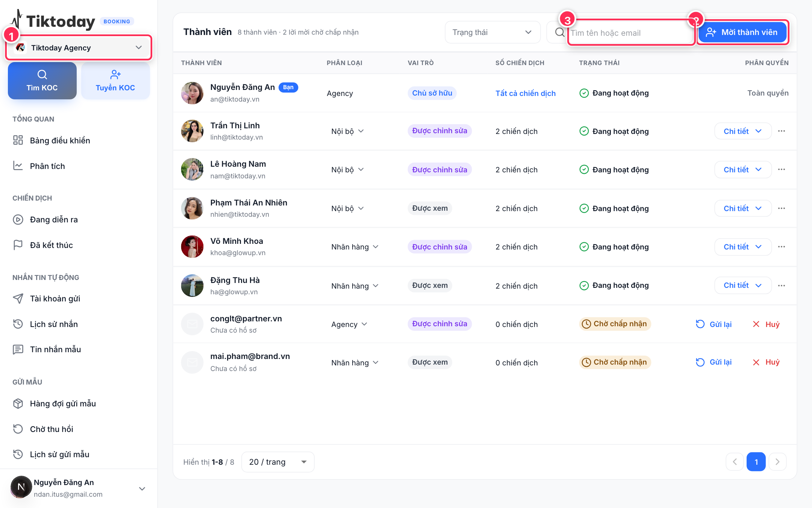Click more options dots for Trần Thị Linh

point(782,131)
